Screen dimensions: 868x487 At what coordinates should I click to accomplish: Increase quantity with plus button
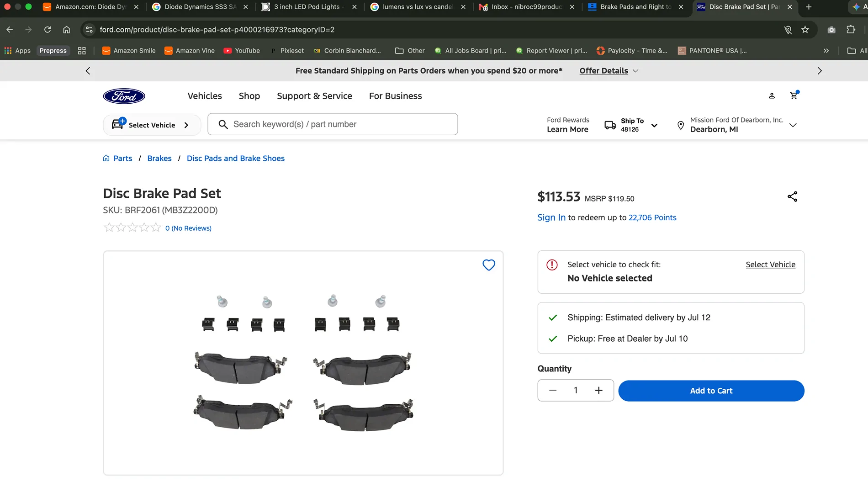click(x=599, y=391)
